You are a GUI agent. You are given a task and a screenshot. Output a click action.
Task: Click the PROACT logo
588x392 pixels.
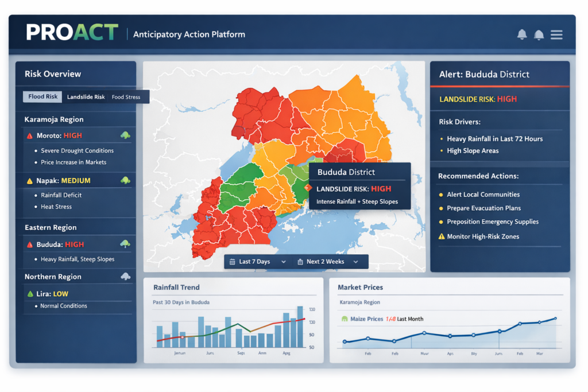[72, 33]
